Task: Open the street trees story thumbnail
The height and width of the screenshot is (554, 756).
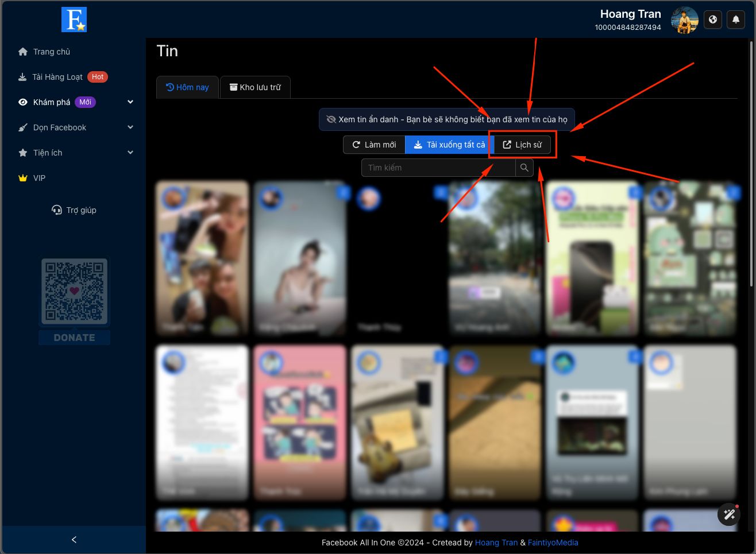Action: coord(495,258)
